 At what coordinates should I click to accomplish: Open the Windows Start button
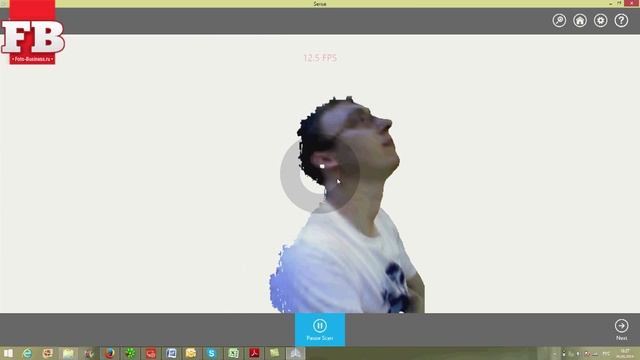pos(8,353)
